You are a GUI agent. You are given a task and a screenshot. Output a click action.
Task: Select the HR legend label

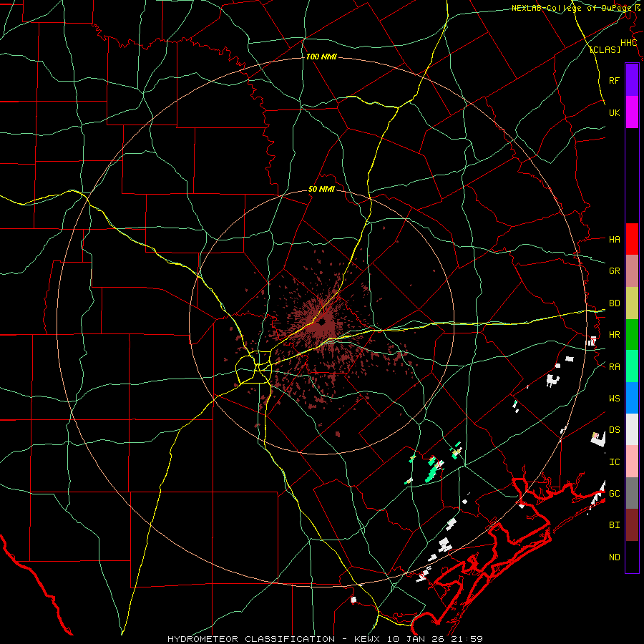tap(615, 334)
